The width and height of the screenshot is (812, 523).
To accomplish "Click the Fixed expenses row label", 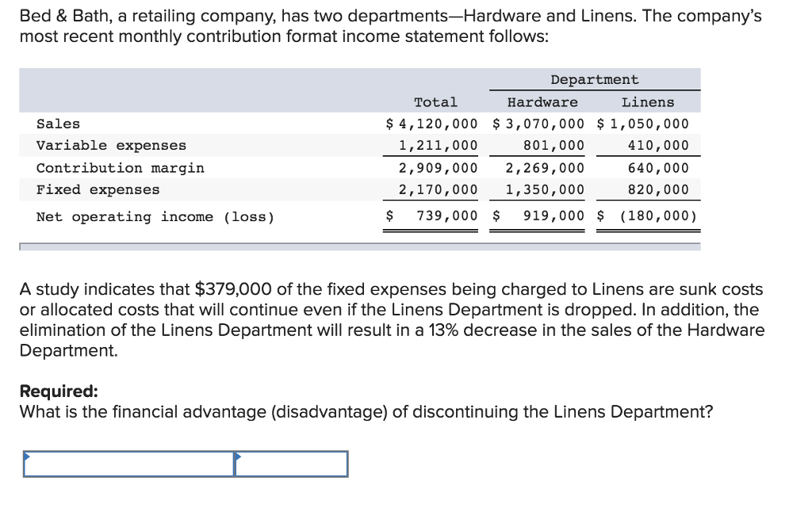I will (x=98, y=190).
